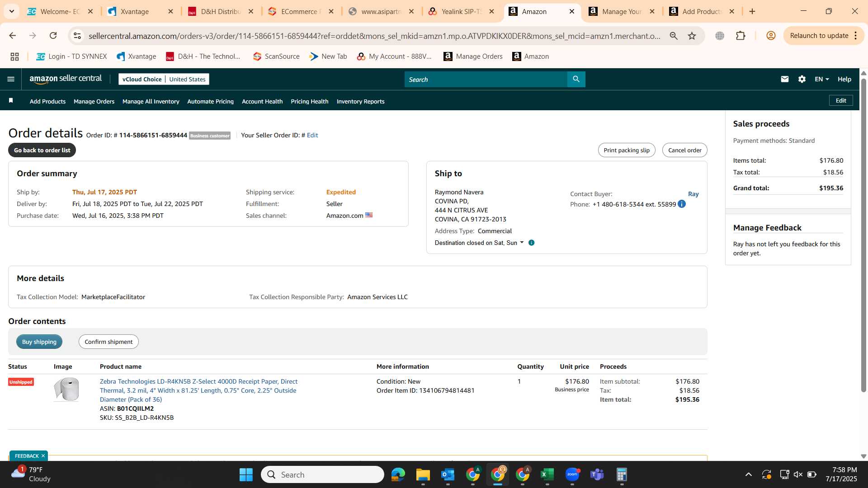Click info icon beside Destination closed days
The width and height of the screenshot is (868, 488).
[532, 243]
